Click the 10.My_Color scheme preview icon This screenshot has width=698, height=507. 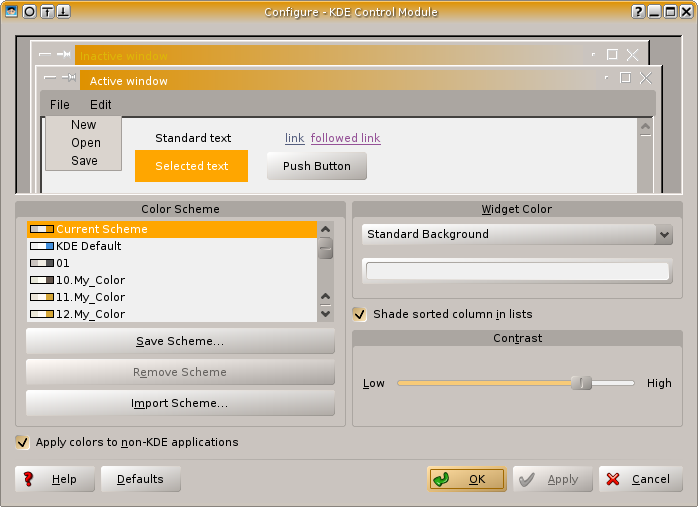point(42,280)
